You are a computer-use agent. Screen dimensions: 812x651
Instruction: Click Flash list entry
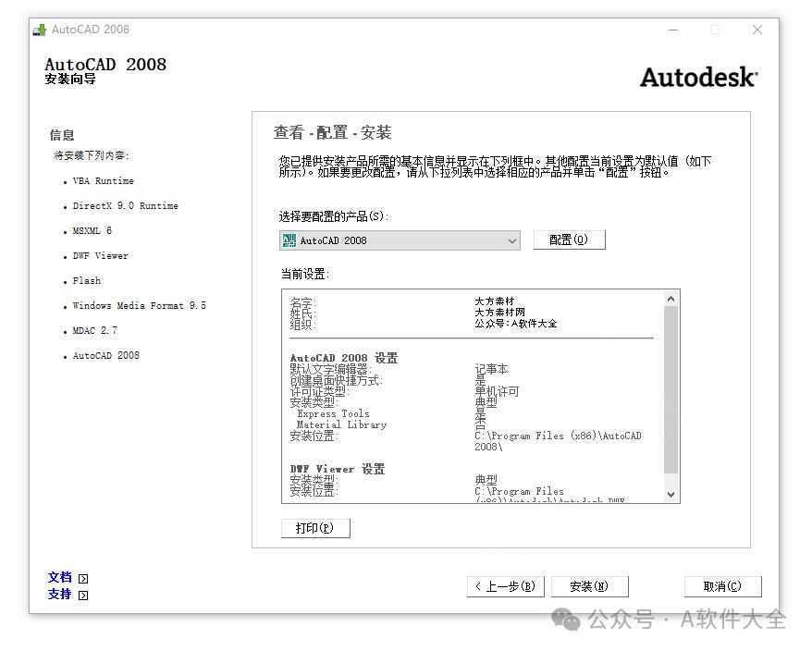click(87, 281)
